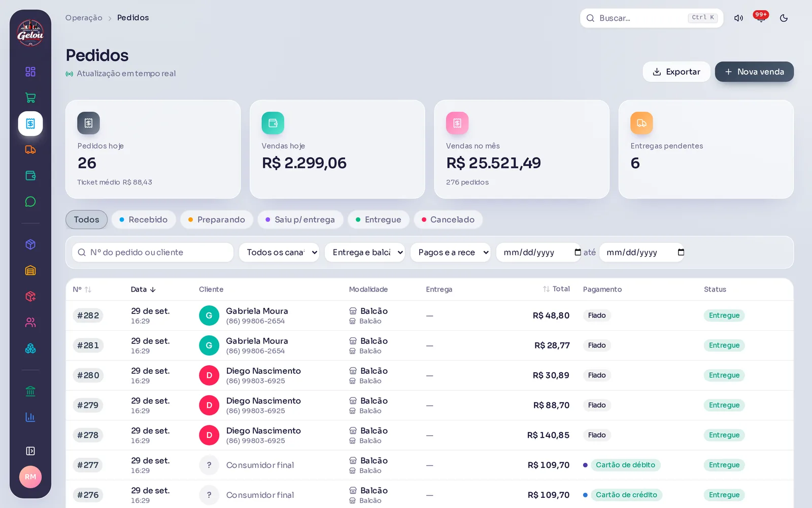Expand the "Entrega e balcão" dropdown
Image resolution: width=812 pixels, height=508 pixels.
365,252
